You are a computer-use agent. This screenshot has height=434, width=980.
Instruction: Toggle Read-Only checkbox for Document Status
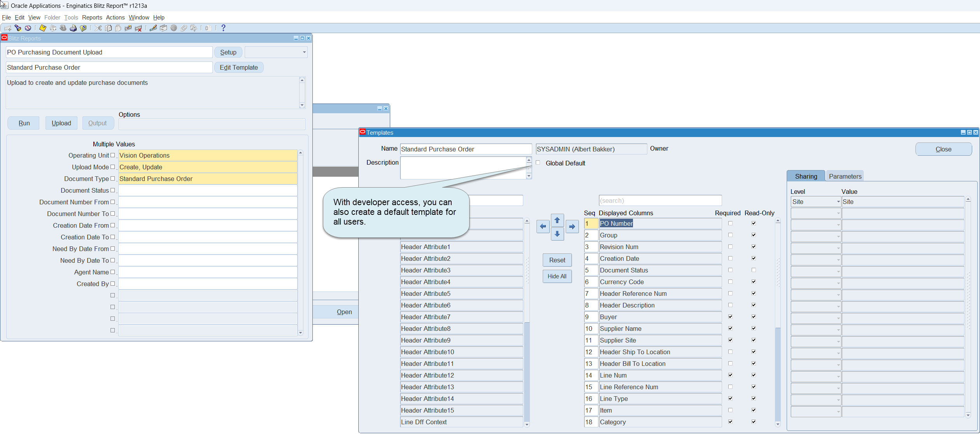[x=754, y=270]
